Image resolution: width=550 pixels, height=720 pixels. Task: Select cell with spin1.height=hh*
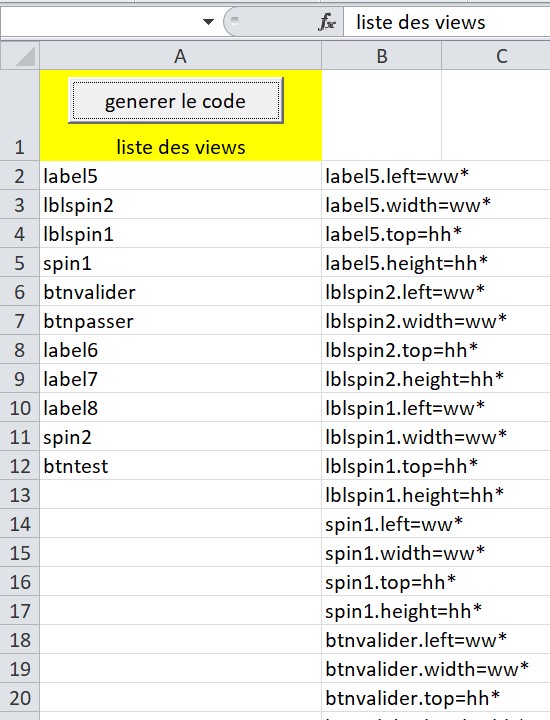tap(436, 611)
